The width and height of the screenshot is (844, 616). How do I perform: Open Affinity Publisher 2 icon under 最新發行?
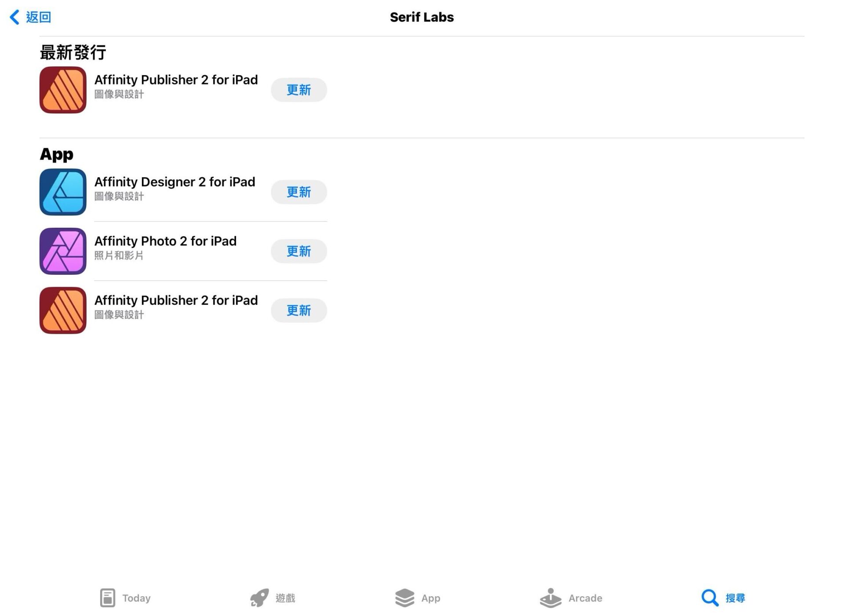(63, 90)
